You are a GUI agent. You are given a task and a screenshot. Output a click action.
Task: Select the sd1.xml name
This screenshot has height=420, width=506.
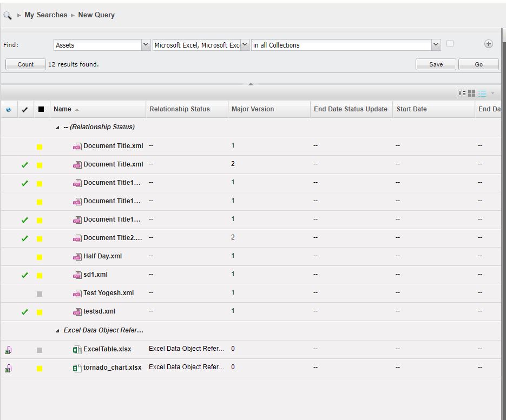[x=96, y=274]
